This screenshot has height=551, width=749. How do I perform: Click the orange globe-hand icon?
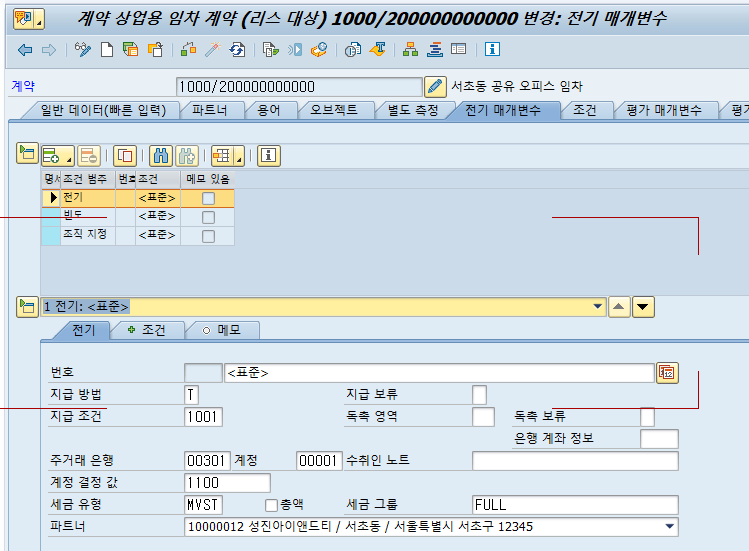[319, 50]
